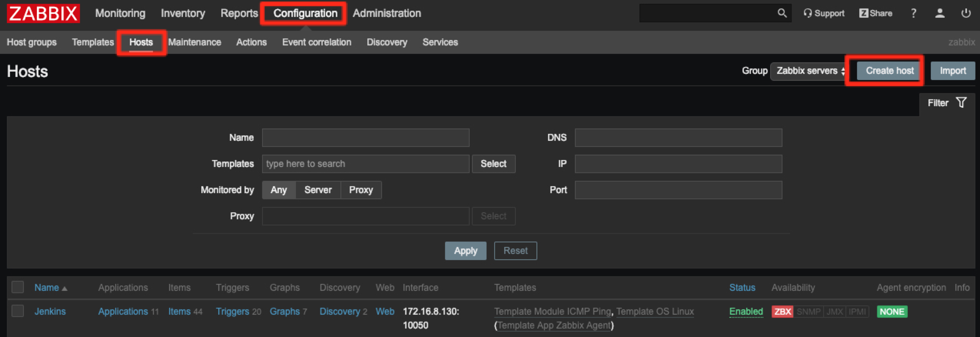Toggle the select-all hosts checkbox
Screen dimensions: 980x337
pyautogui.click(x=18, y=287)
